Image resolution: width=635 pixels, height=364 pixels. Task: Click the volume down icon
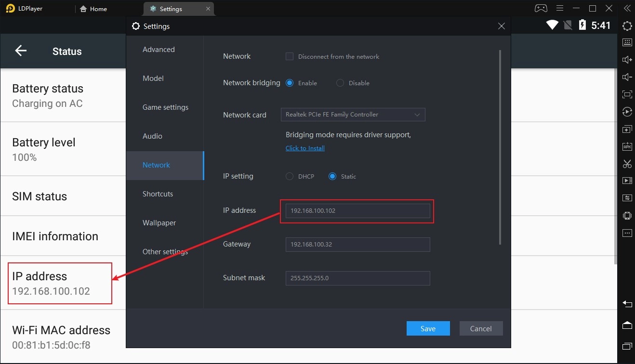pyautogui.click(x=627, y=77)
